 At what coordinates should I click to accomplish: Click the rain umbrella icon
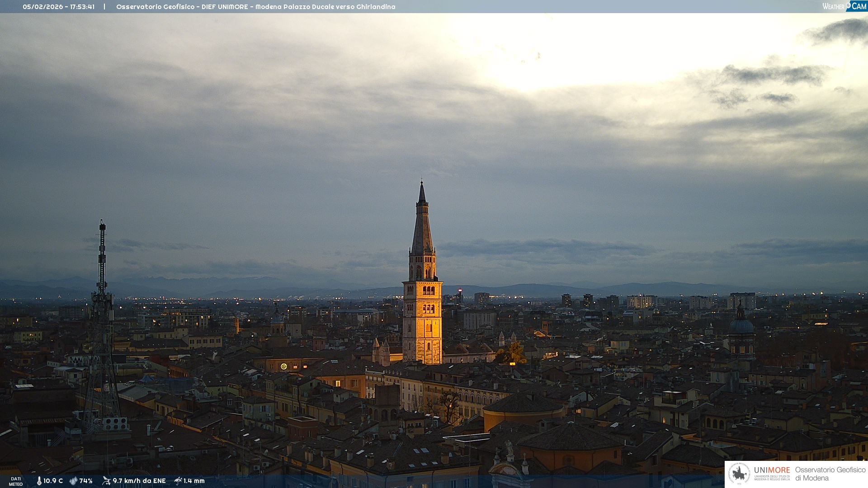click(x=178, y=481)
